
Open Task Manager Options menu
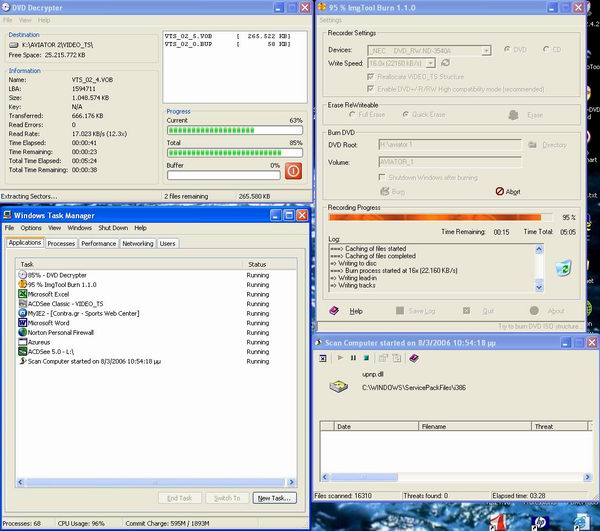pos(31,228)
